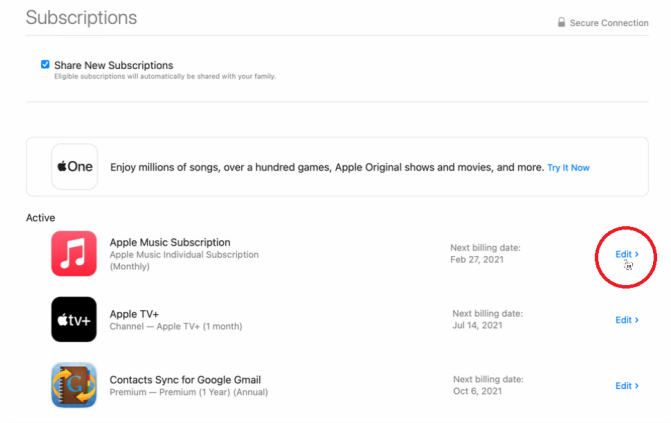Click the Apple TV+ subscription name
This screenshot has width=671, height=423.
(137, 314)
